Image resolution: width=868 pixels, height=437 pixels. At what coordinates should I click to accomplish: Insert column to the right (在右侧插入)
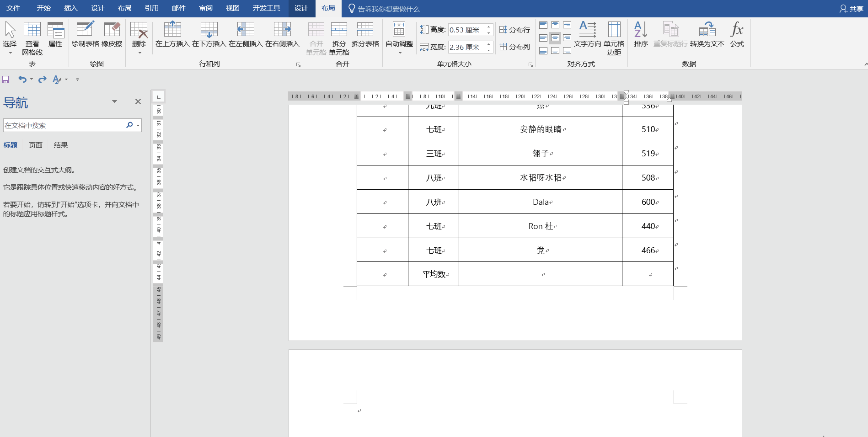282,34
